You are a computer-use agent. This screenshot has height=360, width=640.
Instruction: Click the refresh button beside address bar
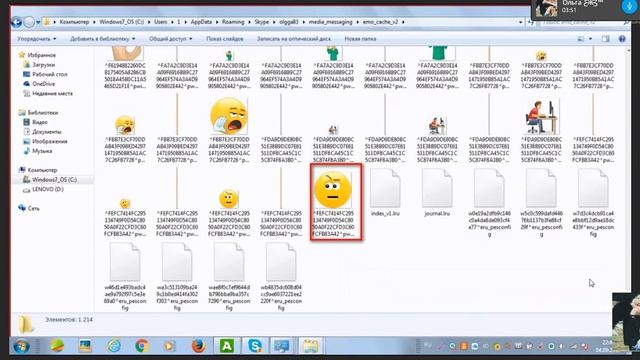coord(531,22)
